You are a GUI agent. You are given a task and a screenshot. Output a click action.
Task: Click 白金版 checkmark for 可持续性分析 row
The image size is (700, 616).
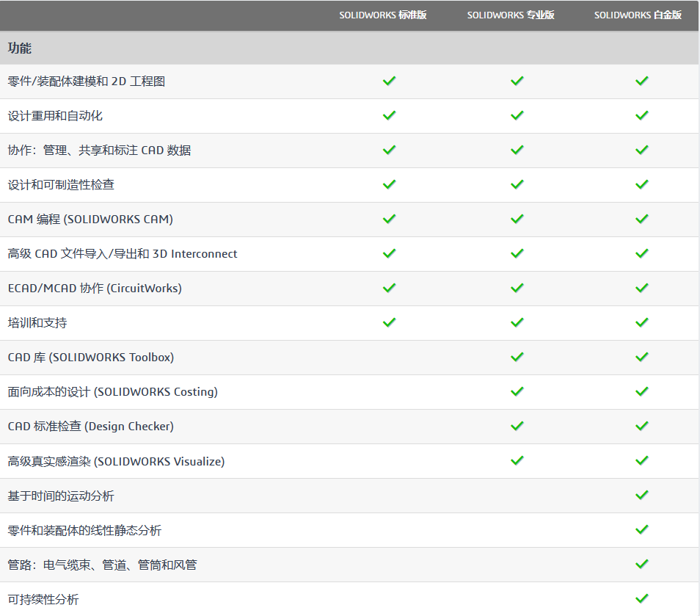[642, 598]
